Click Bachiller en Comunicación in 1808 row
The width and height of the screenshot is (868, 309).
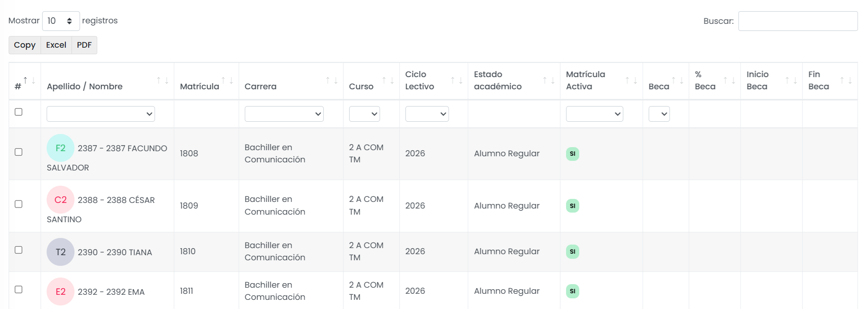[x=275, y=154]
